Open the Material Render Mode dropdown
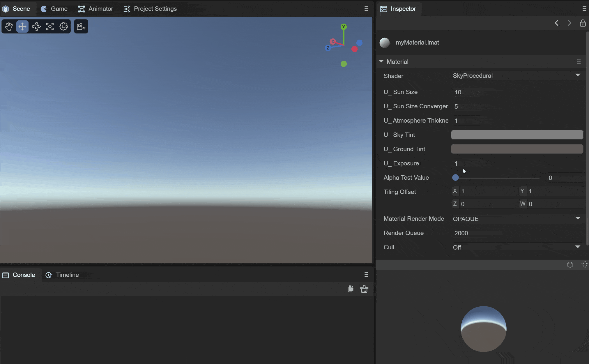 coord(517,219)
